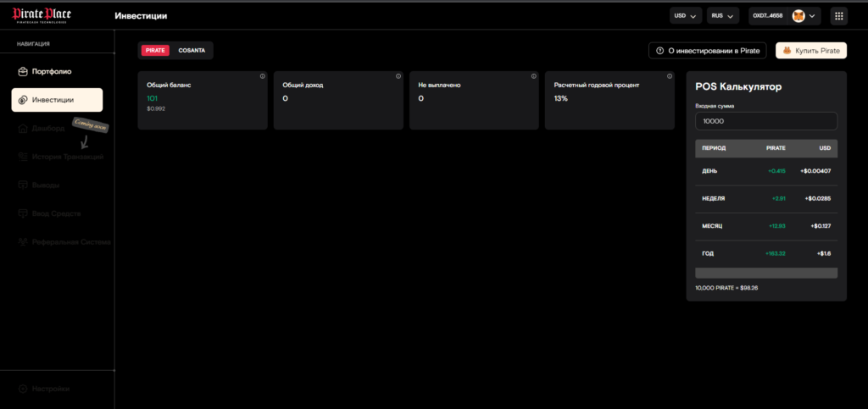Click the 10,000 PIRATE = $98.26 text
This screenshot has height=409, width=868.
point(726,287)
